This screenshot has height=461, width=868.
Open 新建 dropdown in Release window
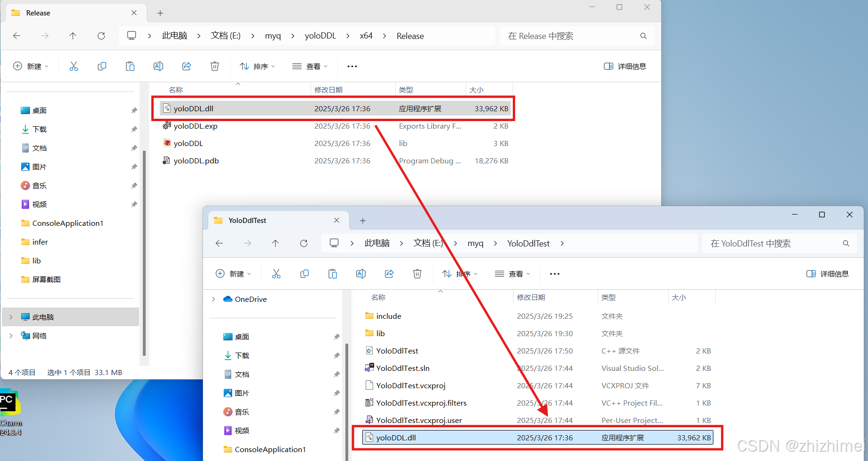31,66
